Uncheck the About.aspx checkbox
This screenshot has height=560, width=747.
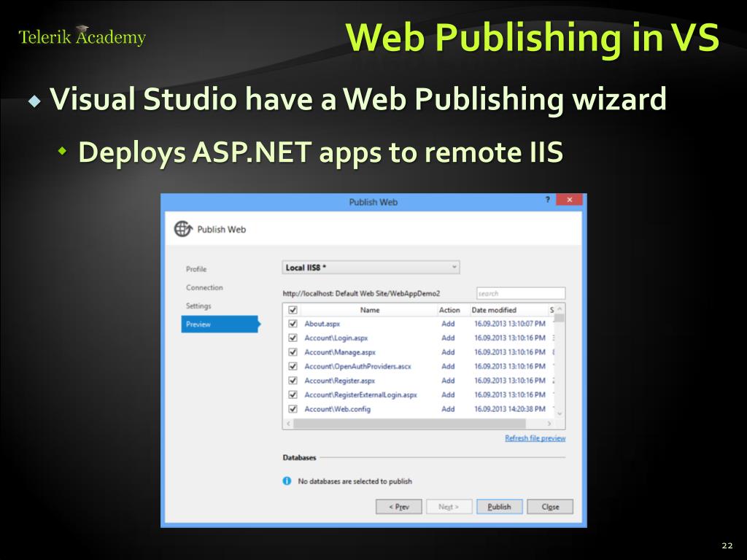(293, 324)
